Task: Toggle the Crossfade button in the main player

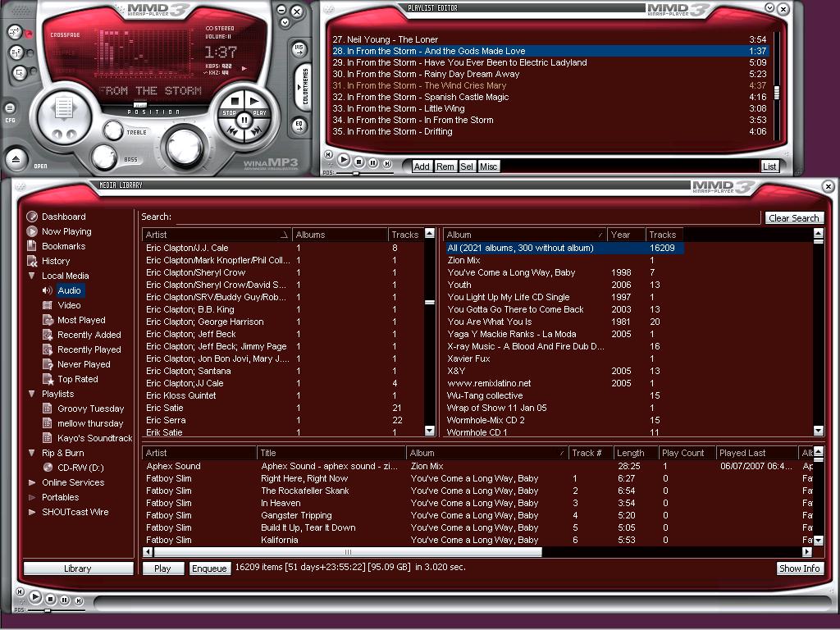Action: (15, 32)
